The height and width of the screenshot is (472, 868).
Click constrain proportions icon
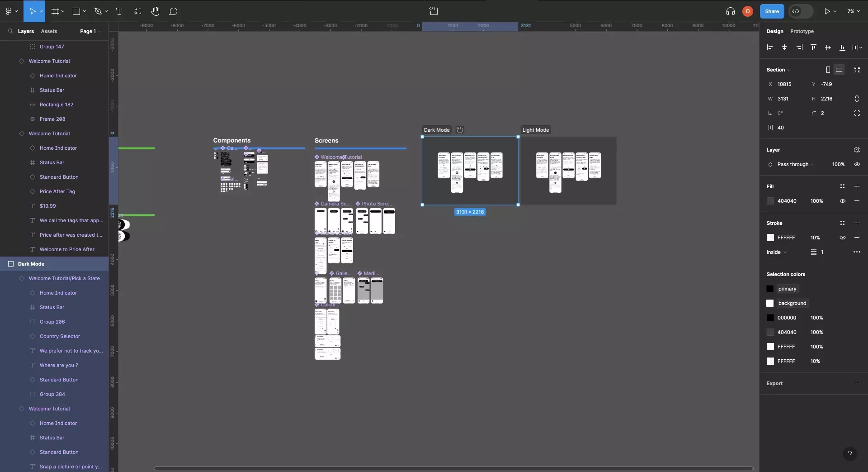tap(857, 99)
